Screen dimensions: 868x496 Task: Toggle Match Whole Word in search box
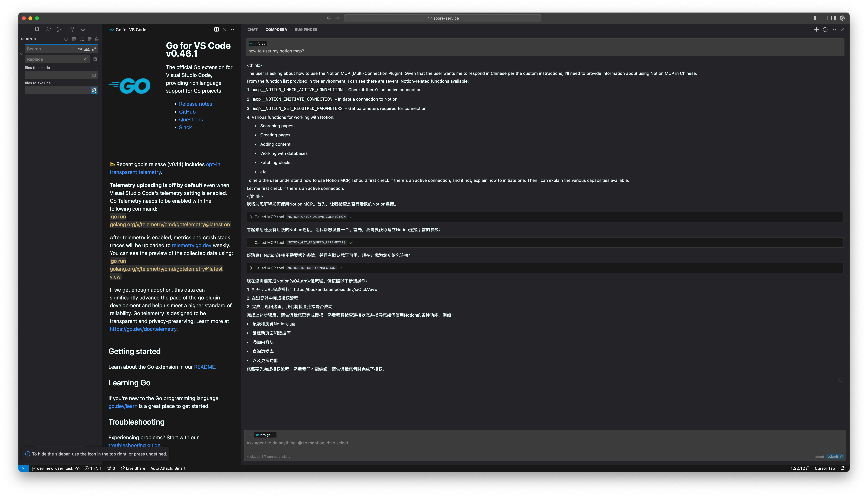pos(87,49)
